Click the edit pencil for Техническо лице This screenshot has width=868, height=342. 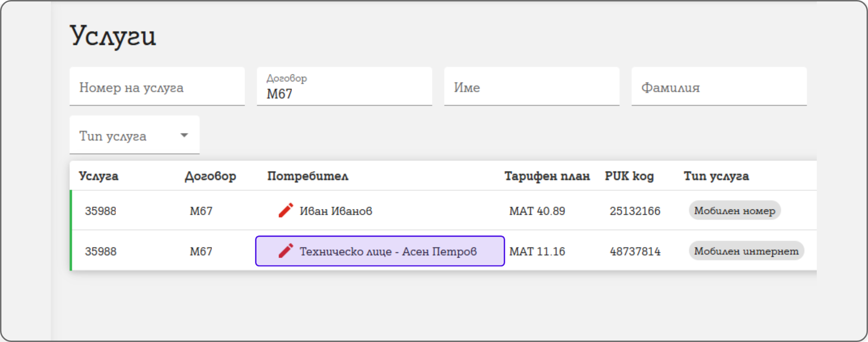286,251
